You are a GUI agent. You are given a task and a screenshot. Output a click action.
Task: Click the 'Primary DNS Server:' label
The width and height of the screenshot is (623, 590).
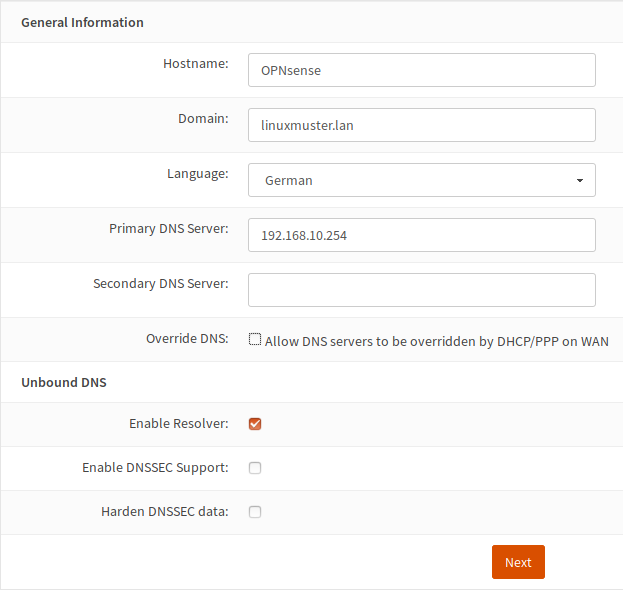[169, 228]
